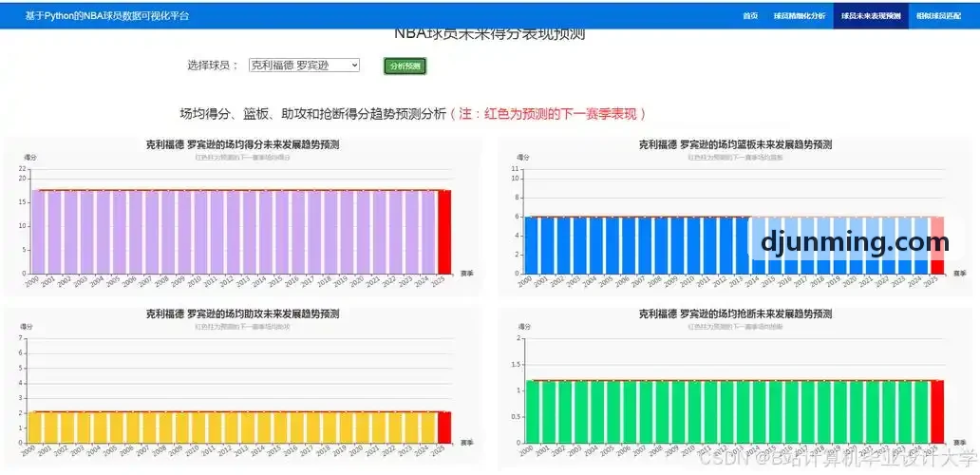Image resolution: width=980 pixels, height=475 pixels.
Task: Click the 场均得分未来发展趋势预测 chart title
Action: click(x=242, y=144)
